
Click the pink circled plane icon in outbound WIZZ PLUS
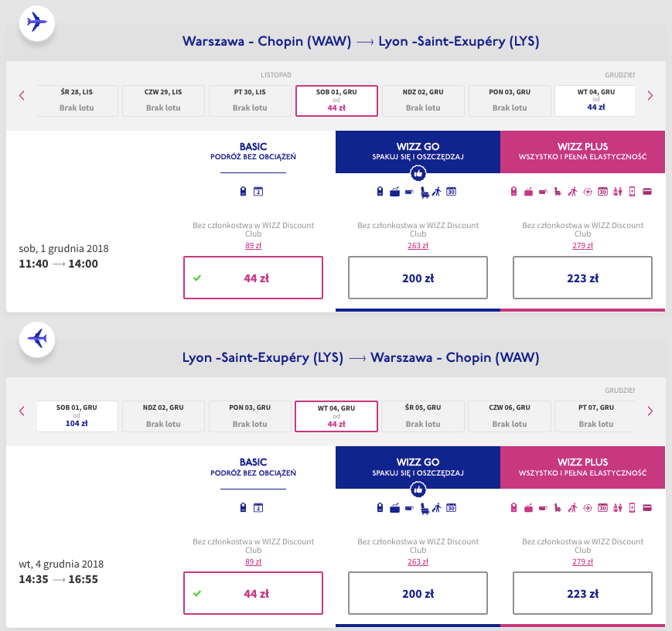coord(588,192)
